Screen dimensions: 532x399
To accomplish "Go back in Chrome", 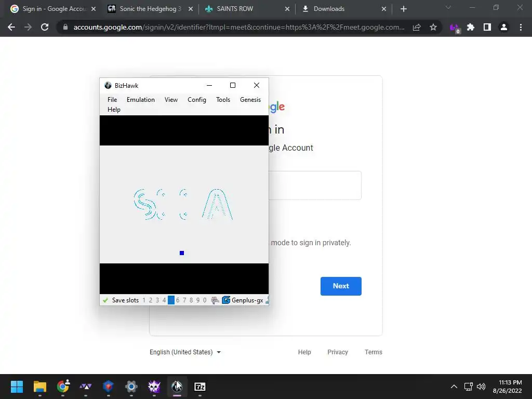I will point(11,27).
